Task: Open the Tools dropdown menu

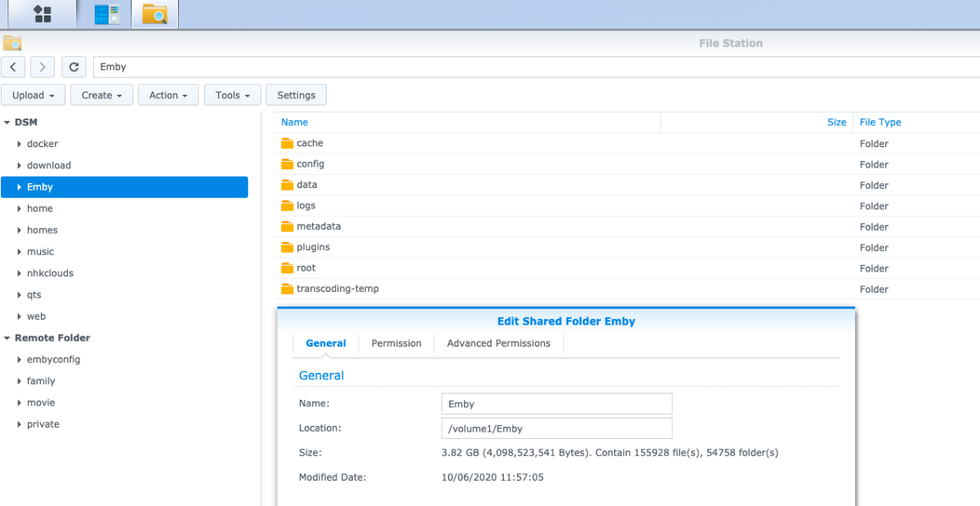Action: (x=233, y=95)
